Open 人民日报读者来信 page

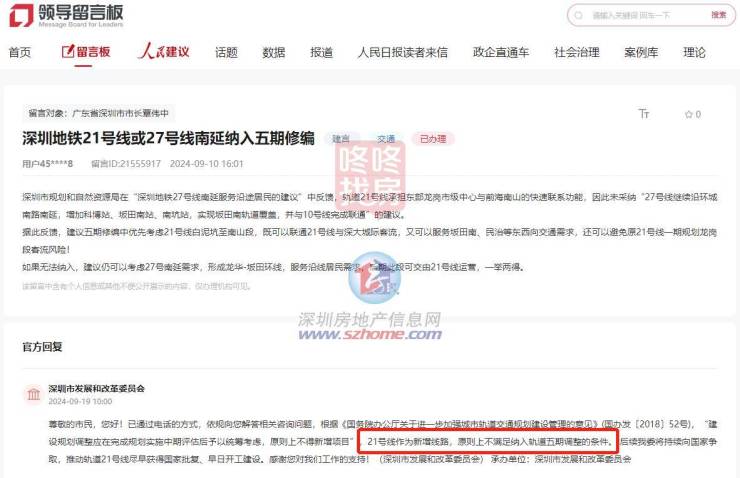pos(403,52)
